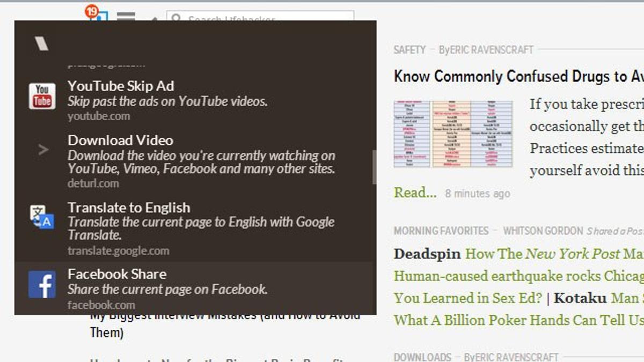Open author Whitson Gordon's link
The height and width of the screenshot is (362, 644).
pyautogui.click(x=543, y=231)
